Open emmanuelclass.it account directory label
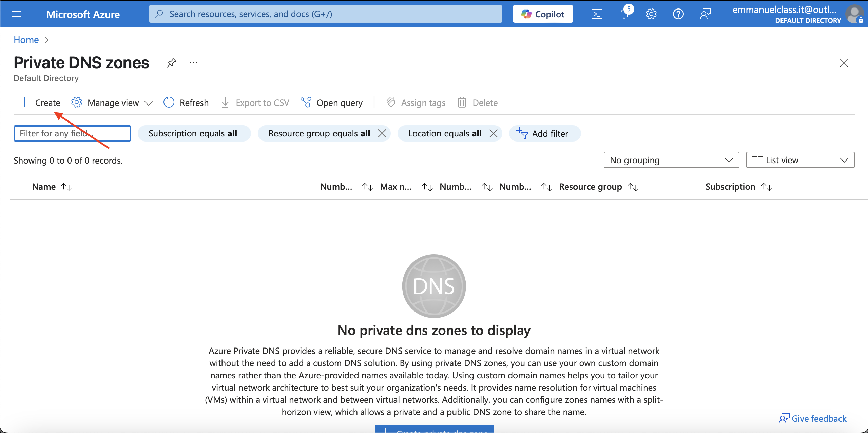The image size is (868, 433). point(787,15)
